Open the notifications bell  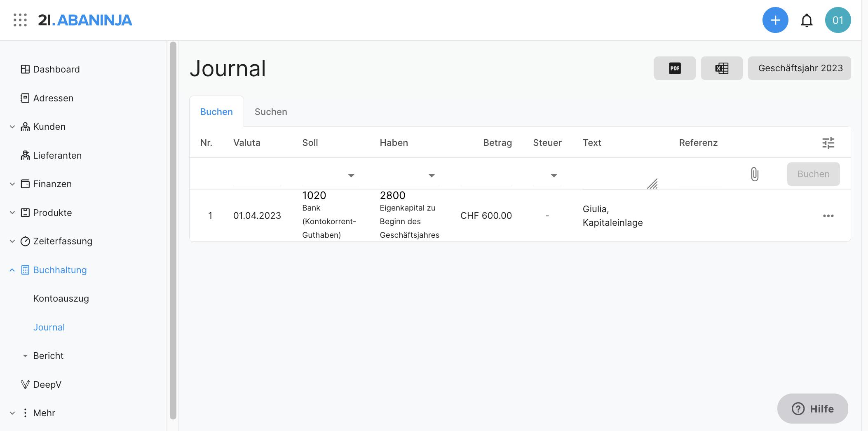(x=806, y=20)
